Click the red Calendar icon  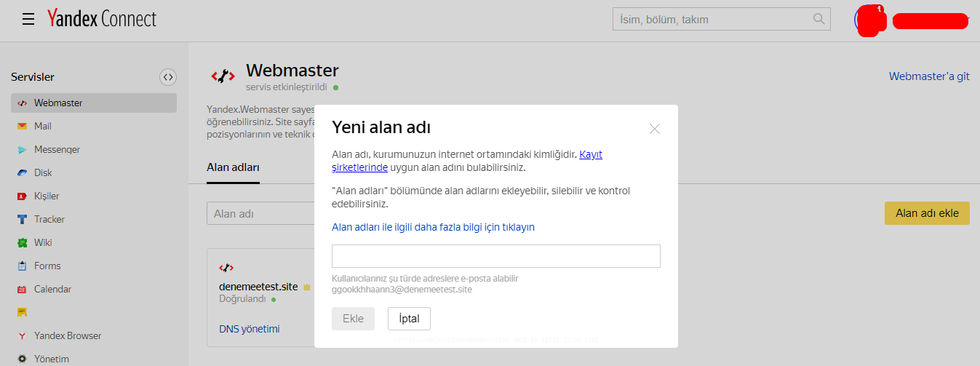point(22,290)
